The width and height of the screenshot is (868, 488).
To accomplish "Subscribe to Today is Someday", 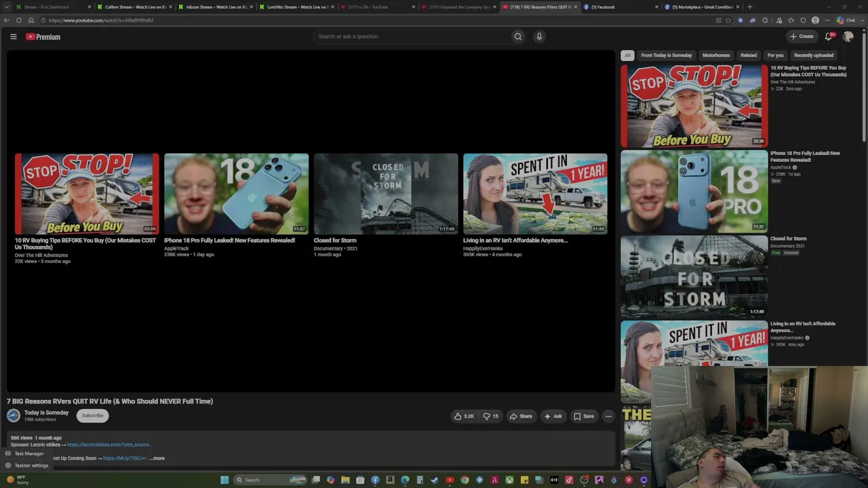I will 92,415.
